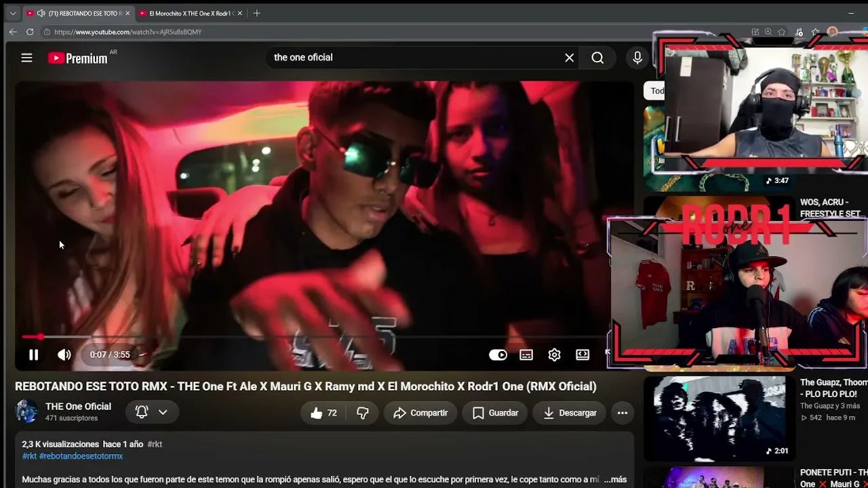The height and width of the screenshot is (488, 868).
Task: Like the video with thumbs up
Action: (x=323, y=413)
